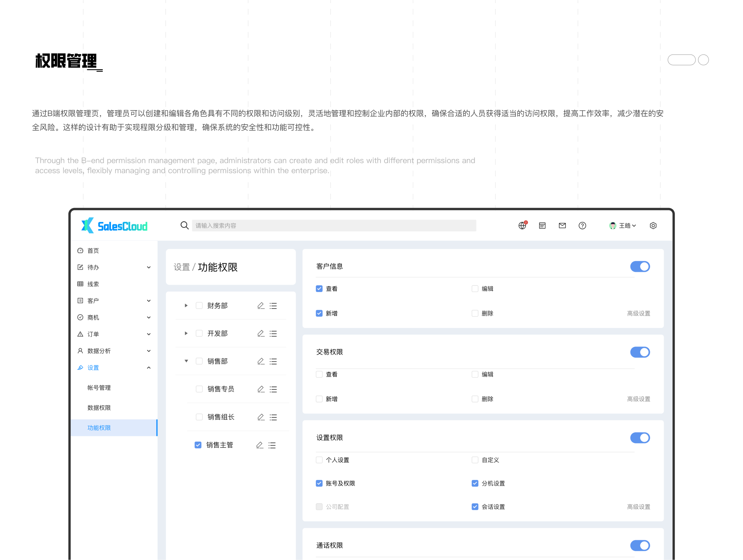Click the help question mark icon
743x560 pixels.
click(582, 225)
